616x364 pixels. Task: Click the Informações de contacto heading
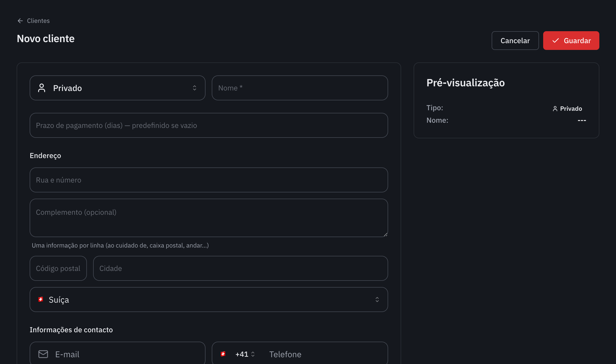71,330
